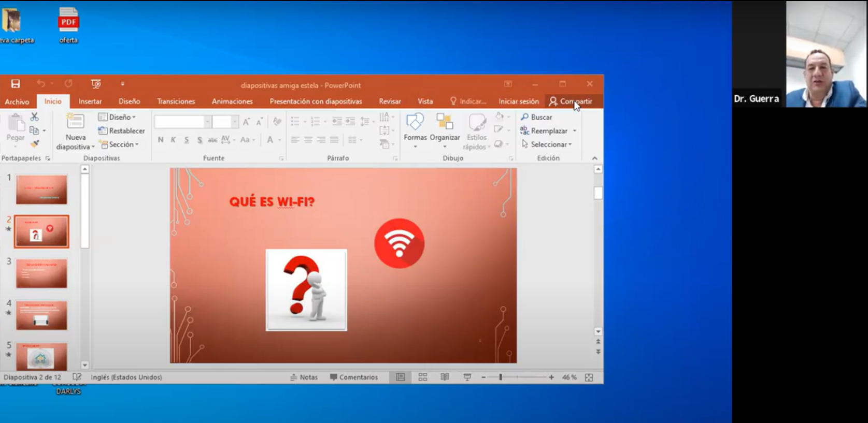The width and height of the screenshot is (868, 423).
Task: Click the Save icon in quick access toolbar
Action: pyautogui.click(x=16, y=84)
